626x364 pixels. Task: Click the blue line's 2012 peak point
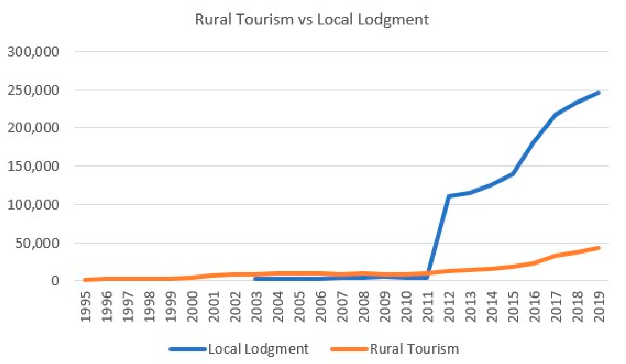pos(449,196)
